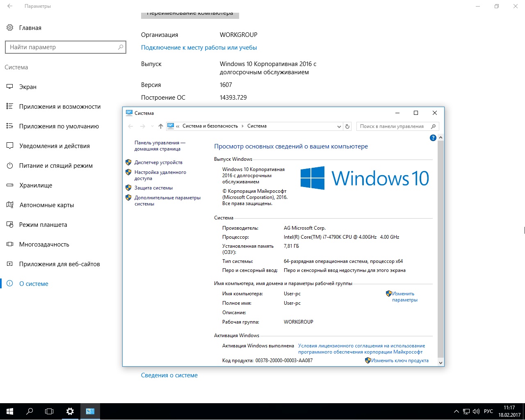
Task: Click shield icon beside Диспетчер устройств
Action: [x=128, y=162]
